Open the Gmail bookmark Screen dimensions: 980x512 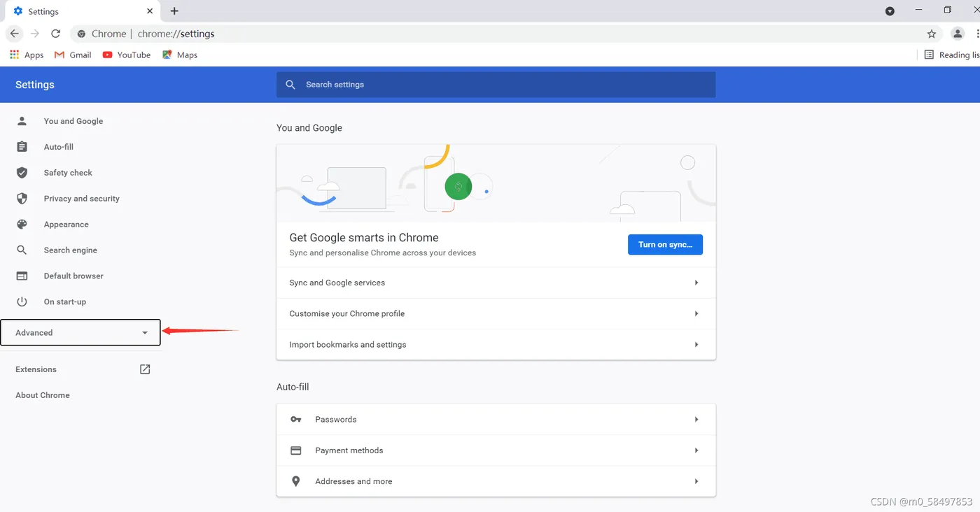tap(72, 55)
